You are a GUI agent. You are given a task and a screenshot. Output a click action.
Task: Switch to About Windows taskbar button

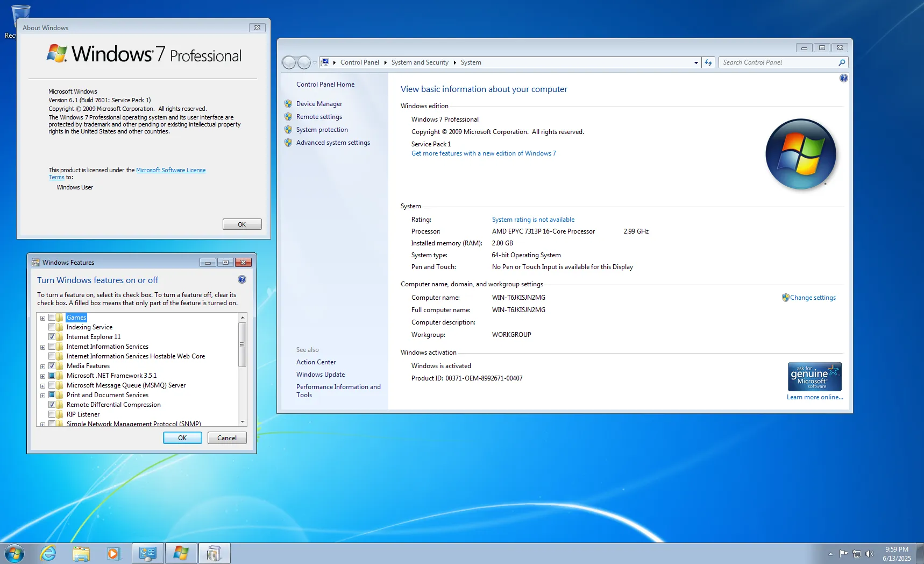click(181, 553)
